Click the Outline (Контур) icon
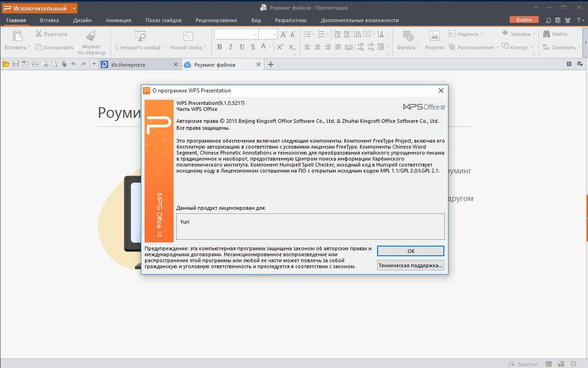Screen dimensions: 588x368 [x=505, y=47]
